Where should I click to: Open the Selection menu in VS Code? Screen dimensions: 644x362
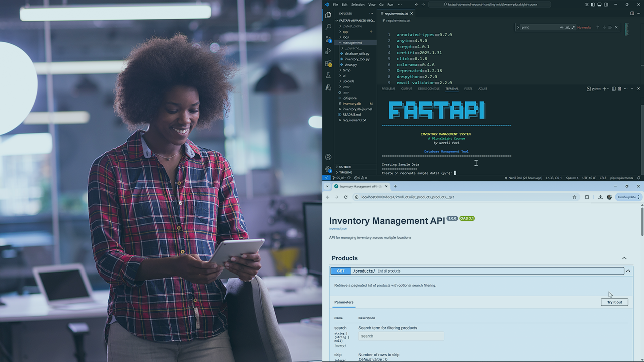pyautogui.click(x=358, y=5)
